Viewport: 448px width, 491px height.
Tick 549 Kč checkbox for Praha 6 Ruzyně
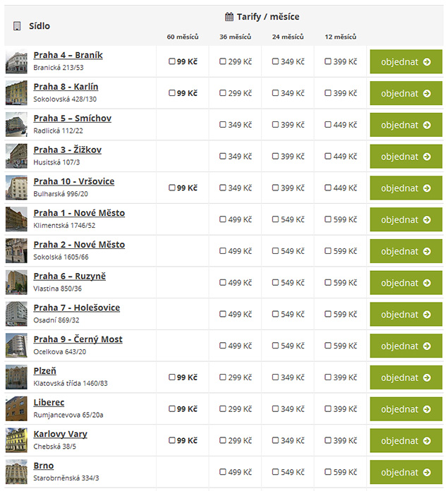275,282
